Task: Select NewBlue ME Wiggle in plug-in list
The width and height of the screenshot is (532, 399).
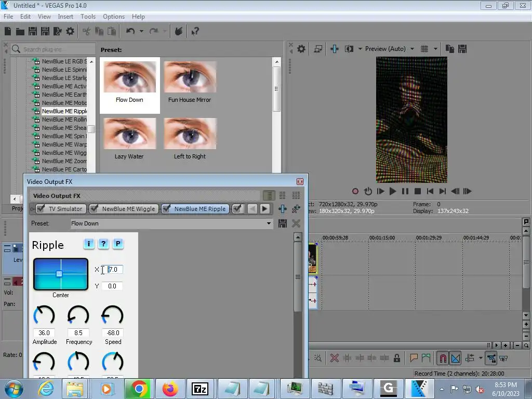Action: coord(64,153)
